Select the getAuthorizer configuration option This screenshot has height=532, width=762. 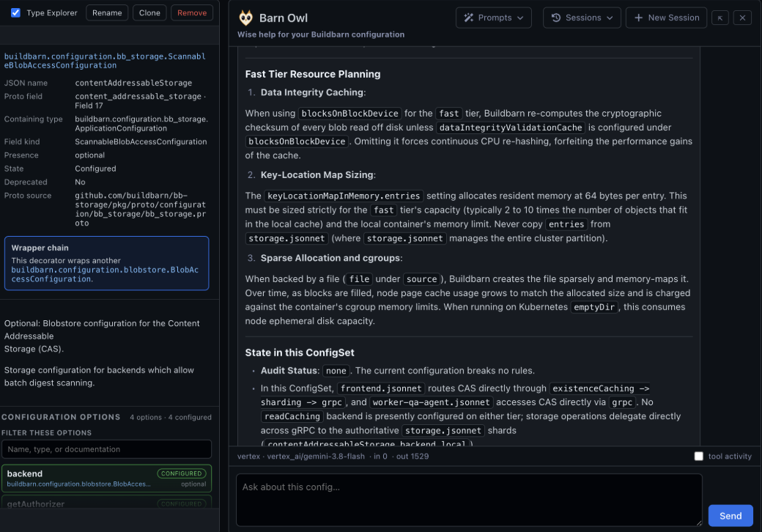tap(106, 503)
